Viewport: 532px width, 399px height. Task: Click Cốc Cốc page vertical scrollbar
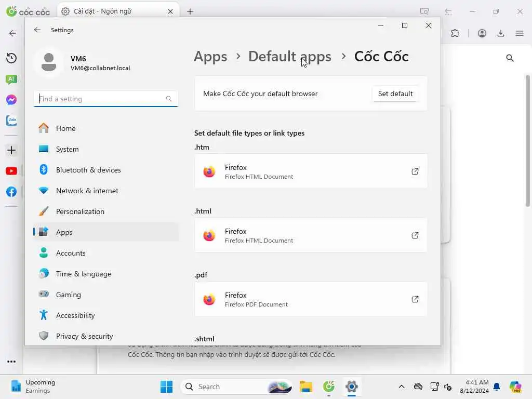528,140
